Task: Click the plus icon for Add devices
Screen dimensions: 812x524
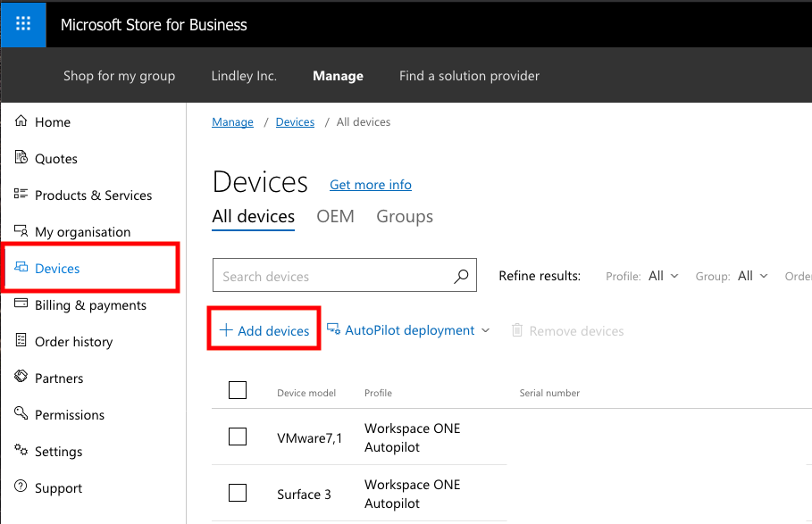Action: 226,330
